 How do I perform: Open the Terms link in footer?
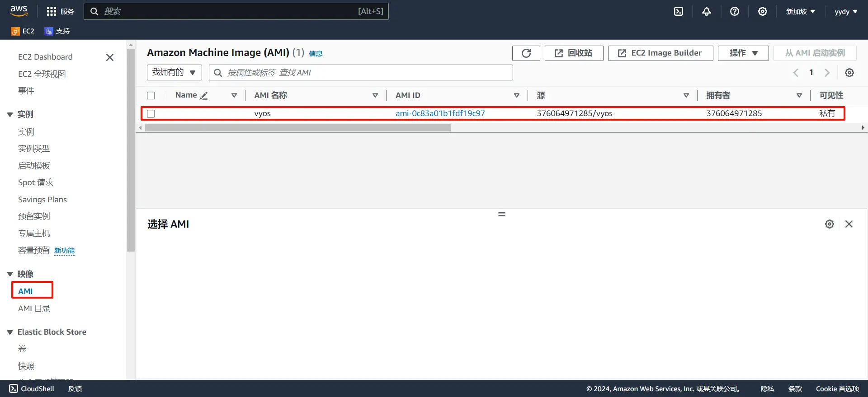tap(795, 388)
